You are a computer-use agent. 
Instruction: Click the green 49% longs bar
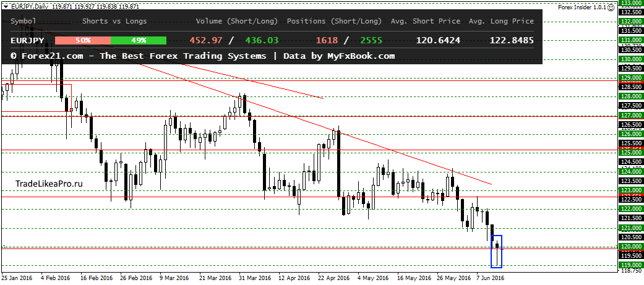click(139, 40)
